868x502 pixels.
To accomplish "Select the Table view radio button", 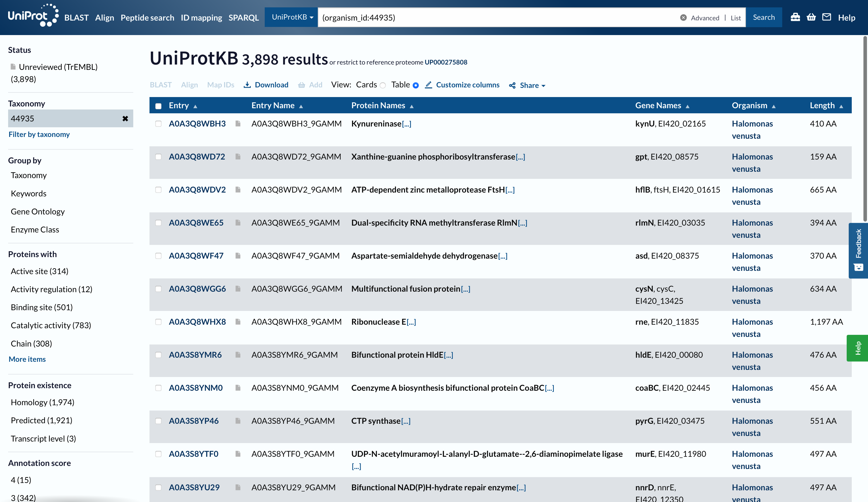I will tap(416, 85).
